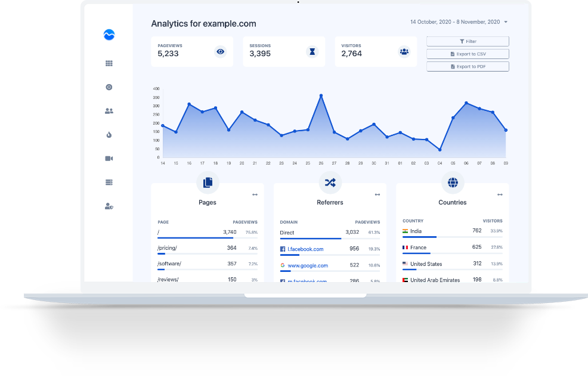
Task: Click the Visitors value 2,764
Action: 351,54
